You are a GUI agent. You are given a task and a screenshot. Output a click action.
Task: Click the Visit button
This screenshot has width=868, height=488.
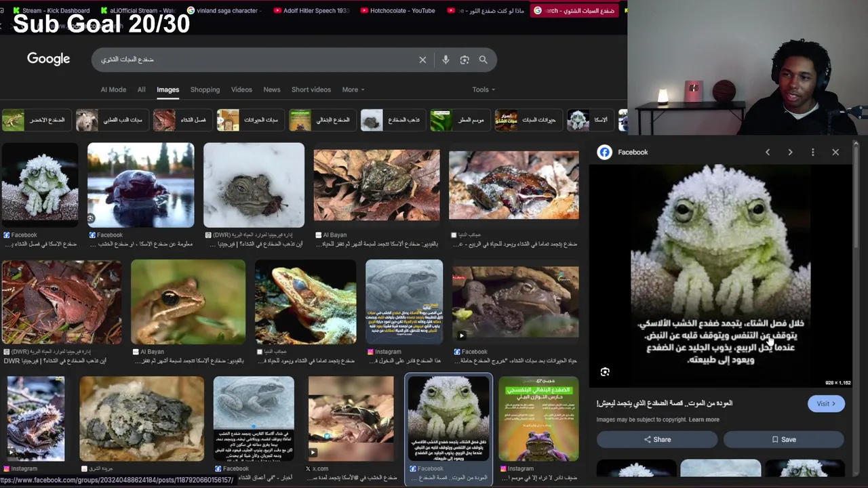point(826,403)
